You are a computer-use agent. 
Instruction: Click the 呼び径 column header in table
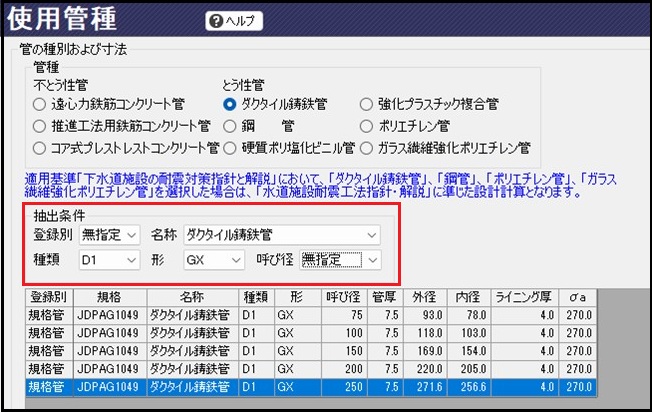tap(344, 297)
